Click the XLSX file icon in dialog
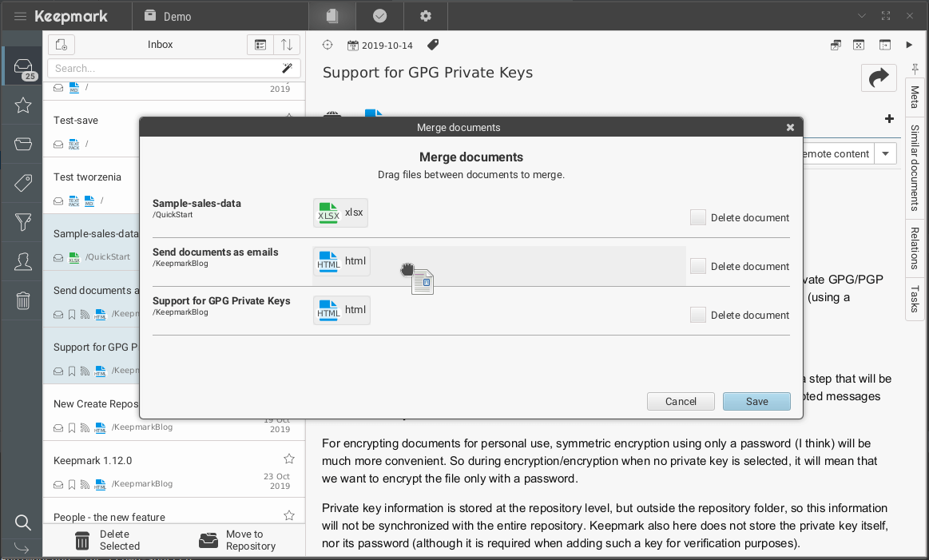The height and width of the screenshot is (560, 929). [328, 213]
